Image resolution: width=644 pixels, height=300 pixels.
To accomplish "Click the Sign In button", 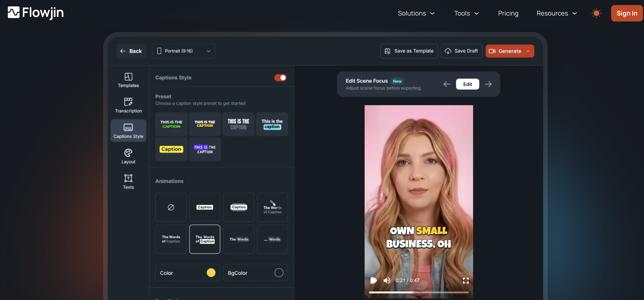I will coord(627,13).
